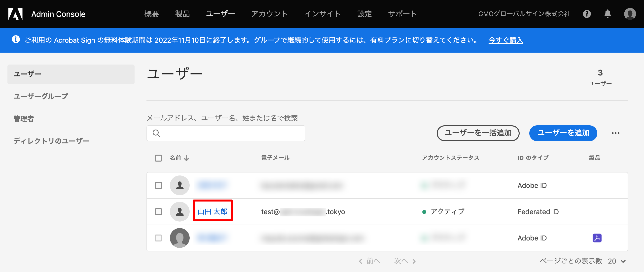Select 管理者 in the sidebar
Viewport: 644px width, 272px height.
tap(24, 119)
